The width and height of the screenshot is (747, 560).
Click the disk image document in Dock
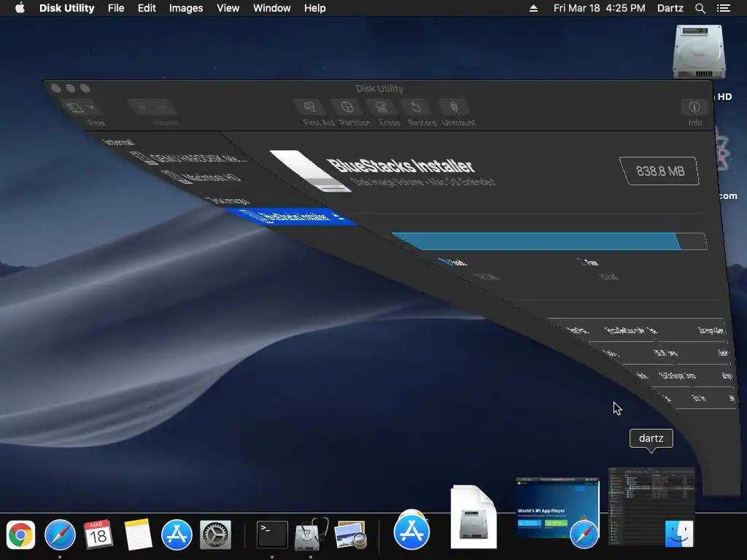click(473, 517)
